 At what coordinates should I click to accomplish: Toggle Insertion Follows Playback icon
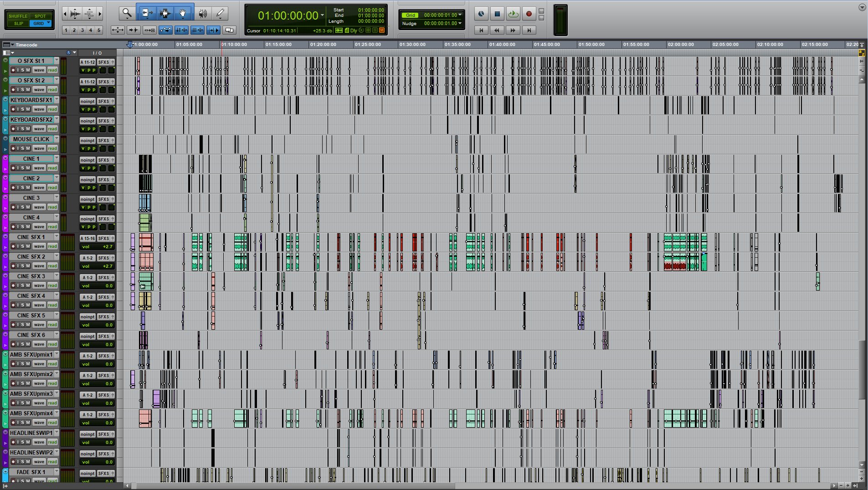(x=213, y=30)
